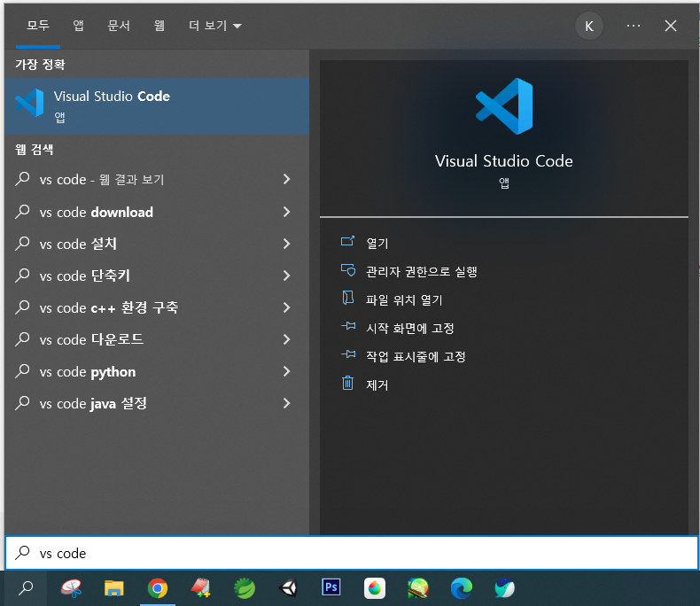This screenshot has width=700, height=606.
Task: Open the Spring green leaf app in taskbar
Action: coord(245,588)
